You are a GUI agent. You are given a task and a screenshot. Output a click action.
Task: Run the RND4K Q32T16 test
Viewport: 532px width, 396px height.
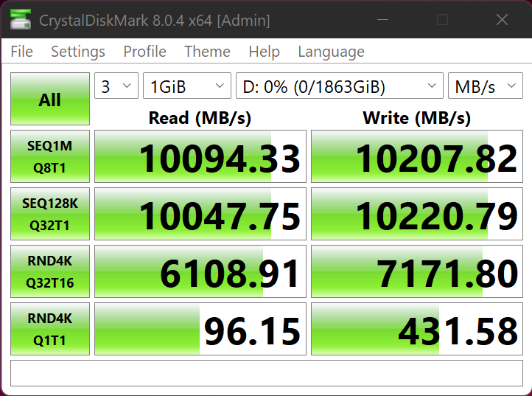50,271
